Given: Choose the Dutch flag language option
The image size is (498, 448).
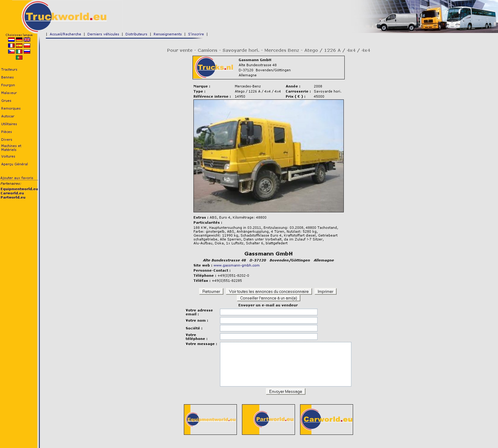Looking at the screenshot, I should click(11, 40).
